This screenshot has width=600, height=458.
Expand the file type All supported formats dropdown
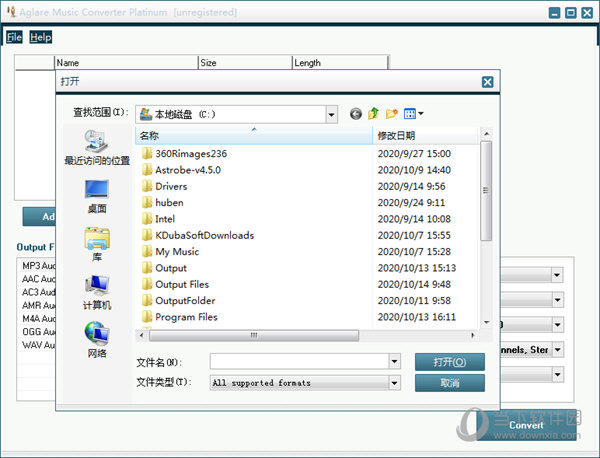pyautogui.click(x=395, y=383)
